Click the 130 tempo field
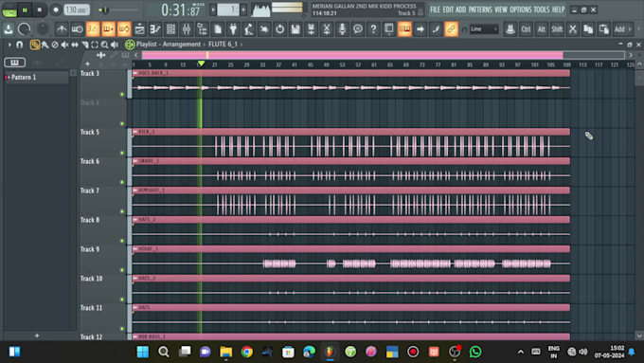Screen dimensions: 644x363 pos(77,9)
